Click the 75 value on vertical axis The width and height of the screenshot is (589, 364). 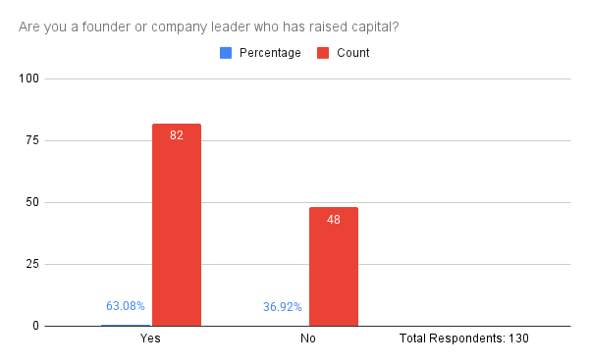coord(32,140)
